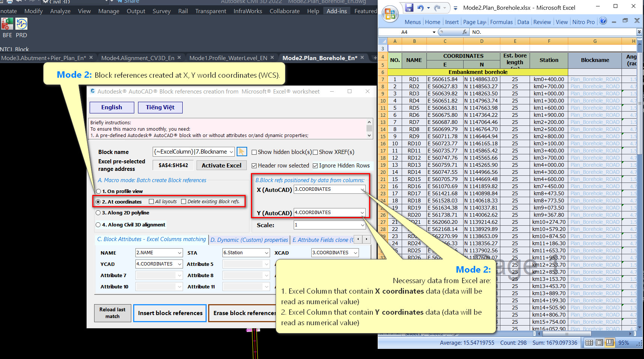Open Excel Help question mark icon
The width and height of the screenshot is (644, 359).
603,21
